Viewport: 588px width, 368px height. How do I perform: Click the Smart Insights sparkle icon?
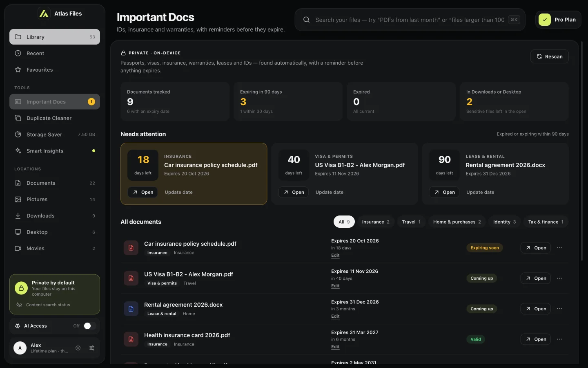coord(18,151)
